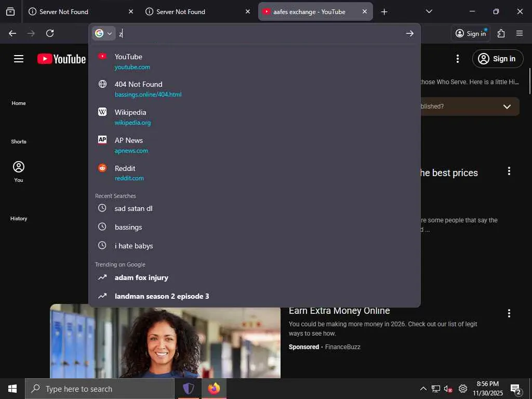Select the AP News apnews.com suggestion
The width and height of the screenshot is (532, 399).
255,145
